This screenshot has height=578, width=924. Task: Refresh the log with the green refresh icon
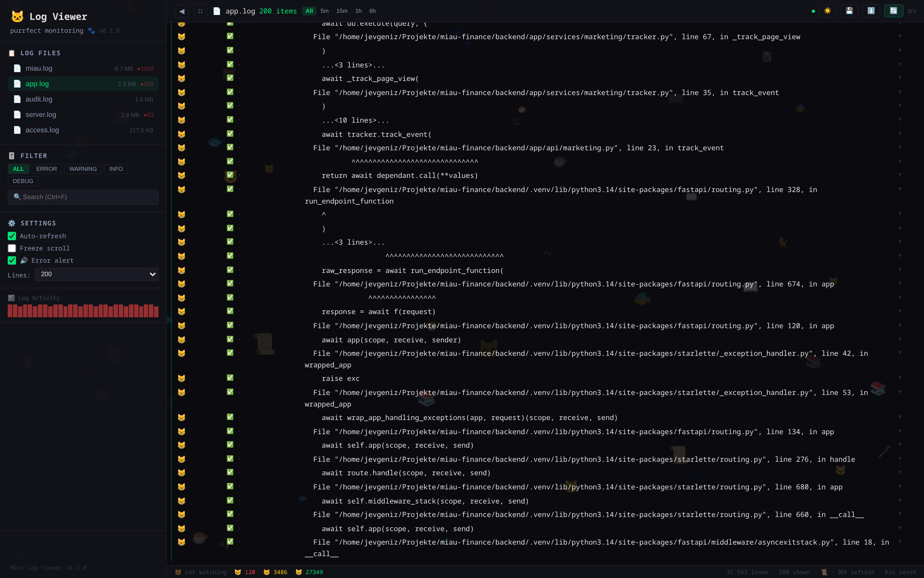[894, 11]
